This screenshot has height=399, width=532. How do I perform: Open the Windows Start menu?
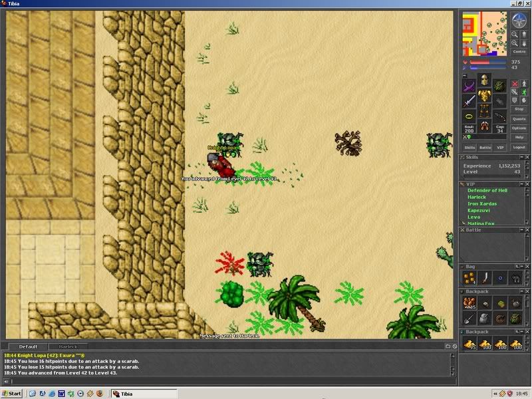tap(12, 394)
